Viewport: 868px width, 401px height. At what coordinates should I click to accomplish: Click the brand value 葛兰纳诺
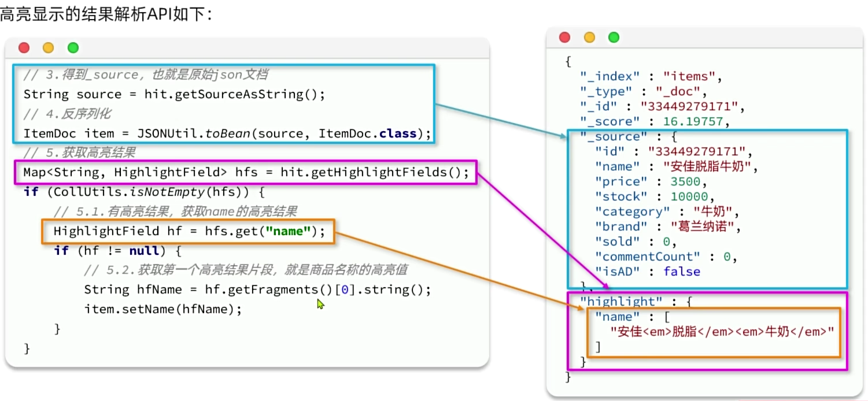coord(706,227)
